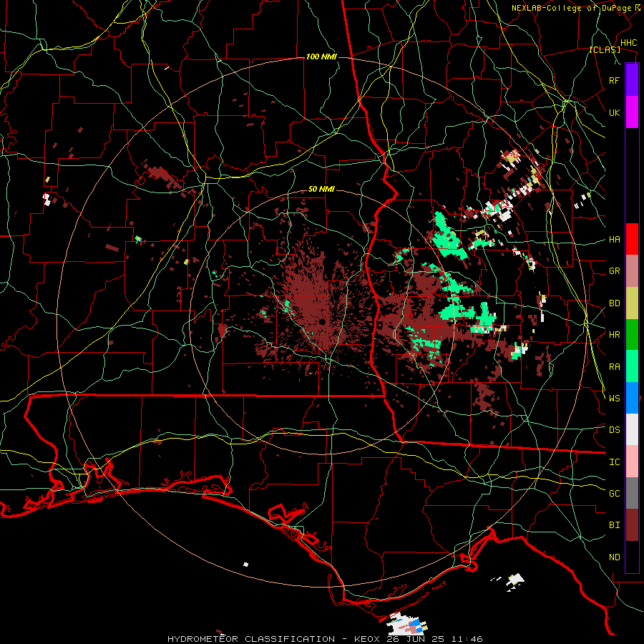This screenshot has height=644, width=644.
Task: Click the "WS" legend label text
Action: 614,399
